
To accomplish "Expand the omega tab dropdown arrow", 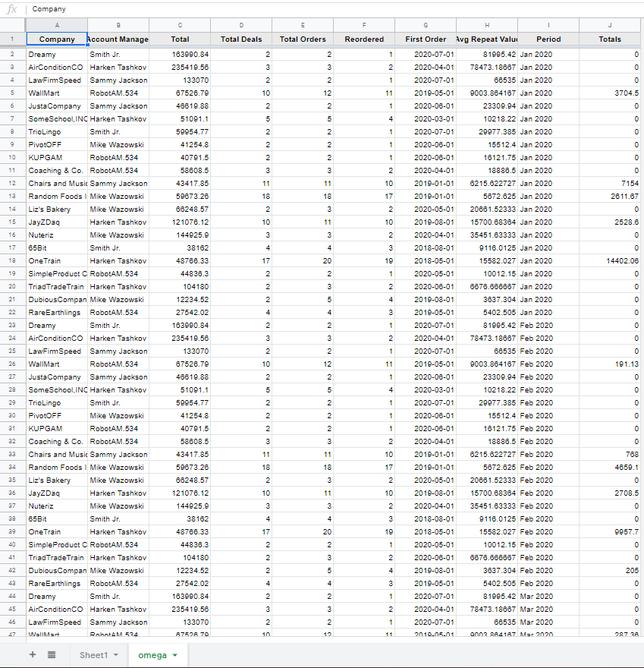I will [x=175, y=655].
